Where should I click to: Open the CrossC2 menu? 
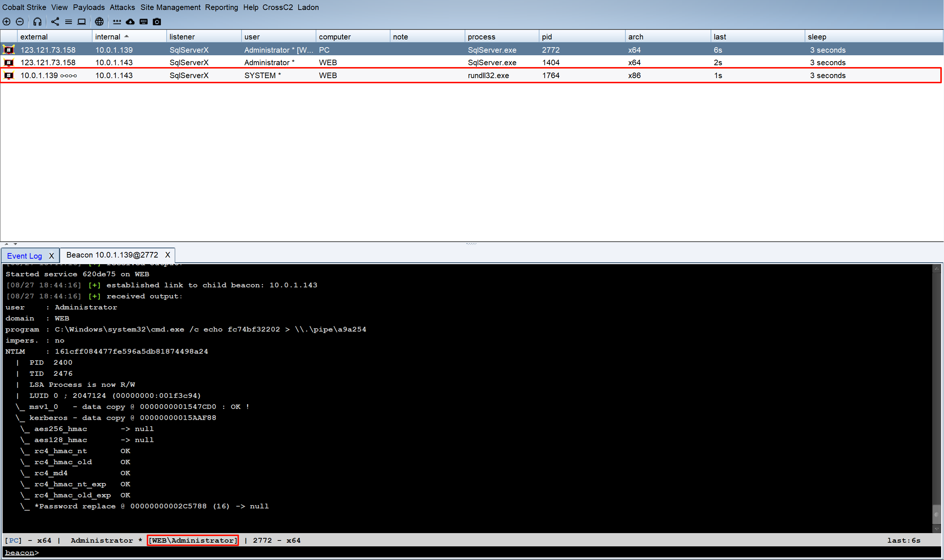pos(277,7)
